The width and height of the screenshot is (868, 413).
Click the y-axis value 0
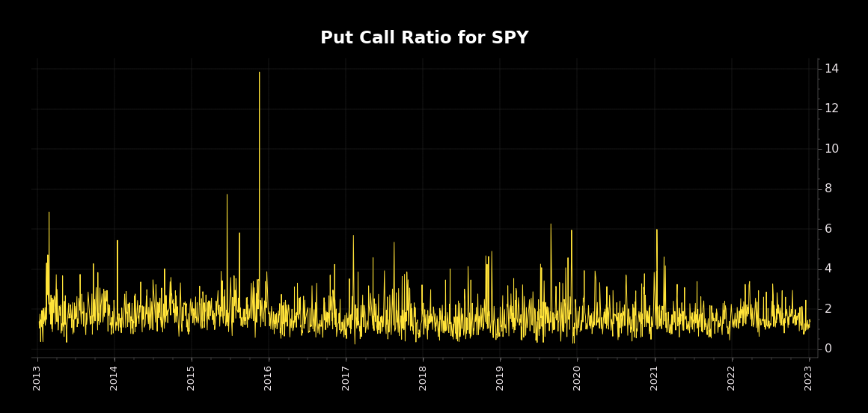pyautogui.click(x=828, y=348)
